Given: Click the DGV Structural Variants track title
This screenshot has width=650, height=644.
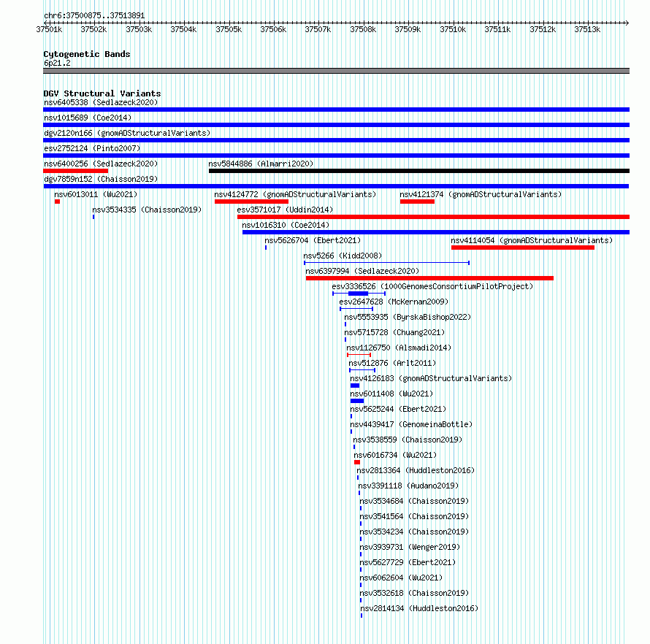Looking at the screenshot, I should pos(102,93).
